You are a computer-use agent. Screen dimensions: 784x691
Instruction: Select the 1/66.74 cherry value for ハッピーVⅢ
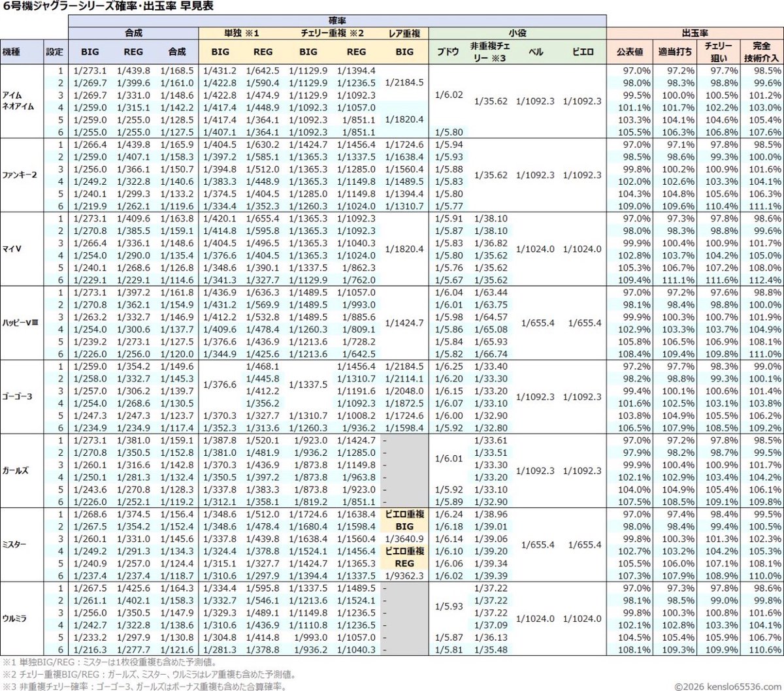point(491,354)
